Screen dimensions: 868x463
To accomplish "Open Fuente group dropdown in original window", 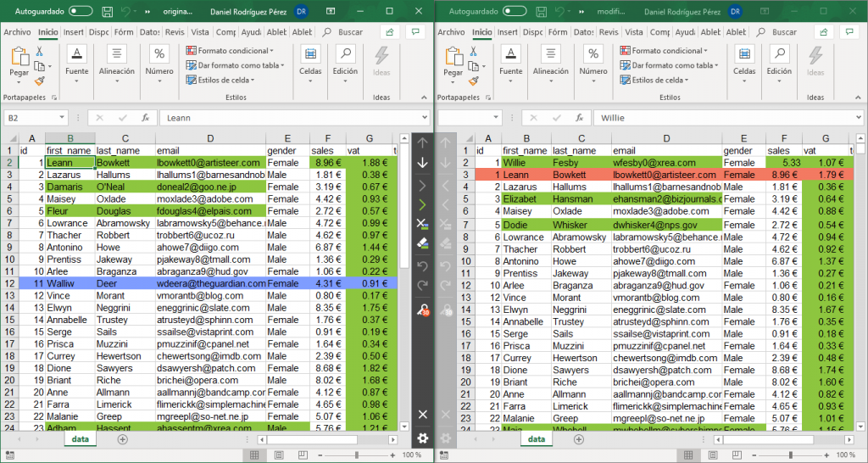I will point(77,81).
